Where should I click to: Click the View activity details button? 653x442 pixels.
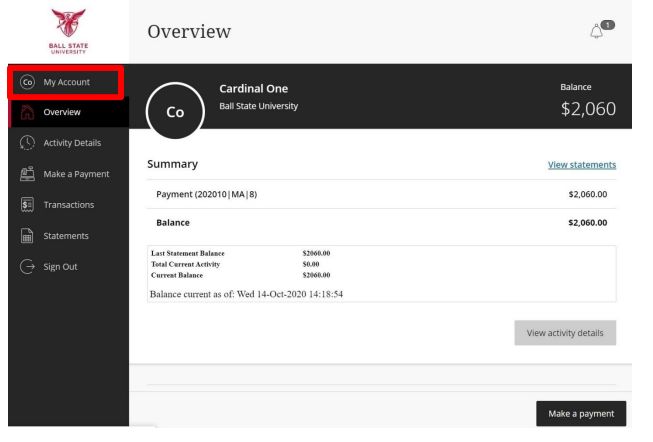pos(565,333)
